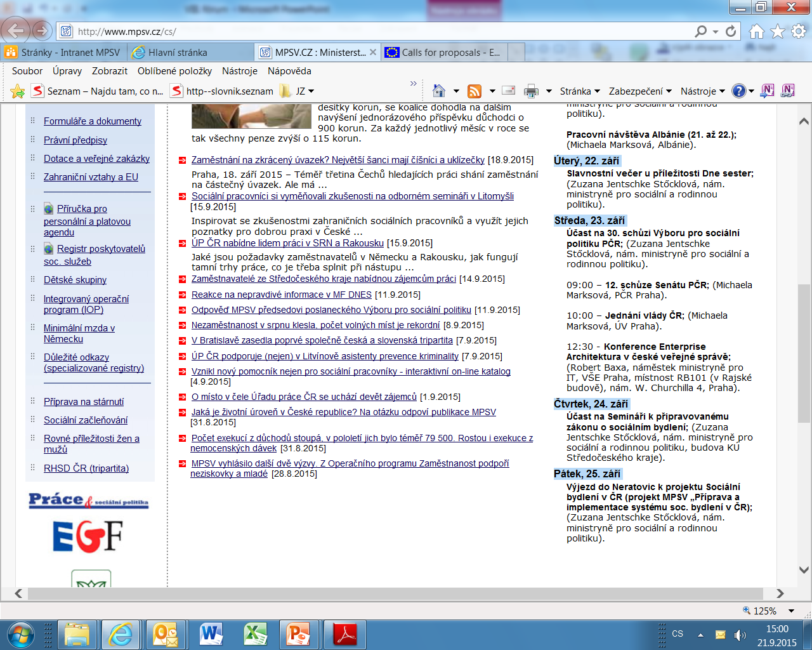Open the Soubor menu
Viewport: 812px width, 650px height.
[x=27, y=71]
